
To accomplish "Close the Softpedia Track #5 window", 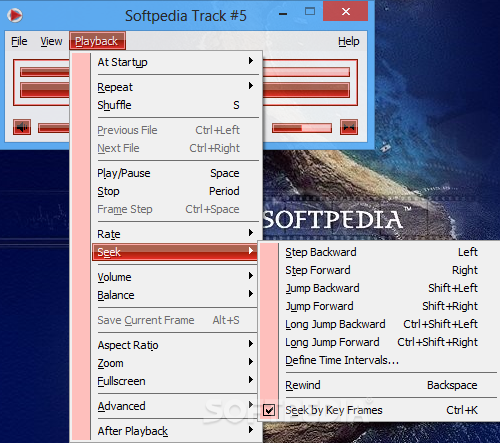I will 346,12.
